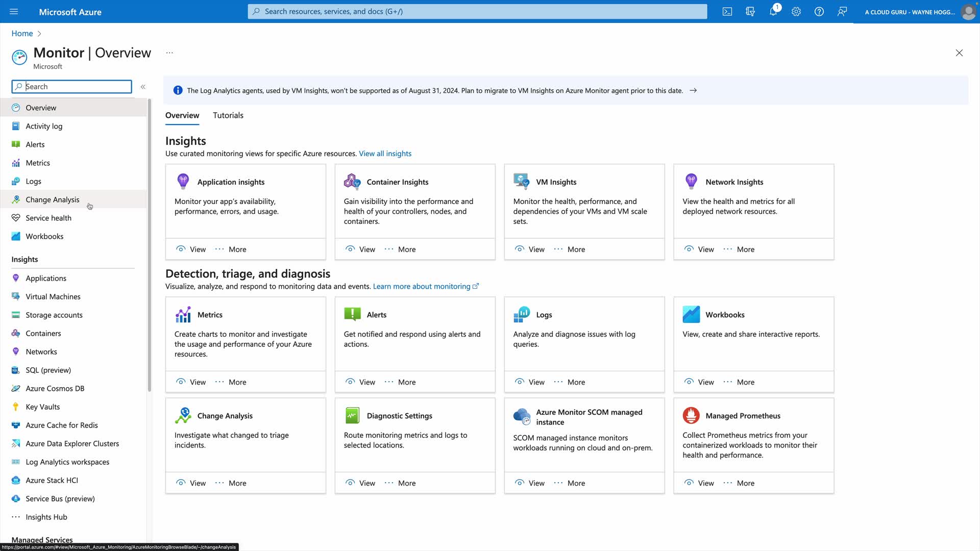The height and width of the screenshot is (551, 980).
Task: Click the View all insights link
Action: [x=385, y=154]
